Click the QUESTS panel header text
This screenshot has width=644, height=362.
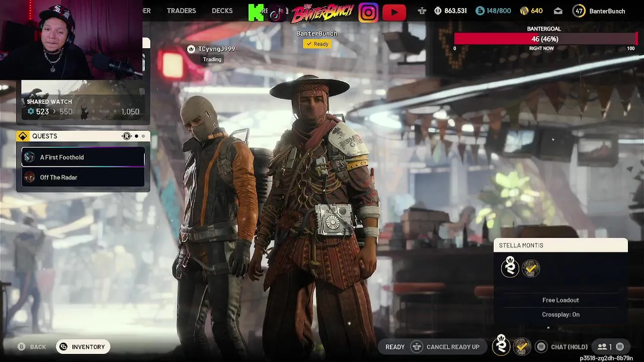tap(45, 136)
